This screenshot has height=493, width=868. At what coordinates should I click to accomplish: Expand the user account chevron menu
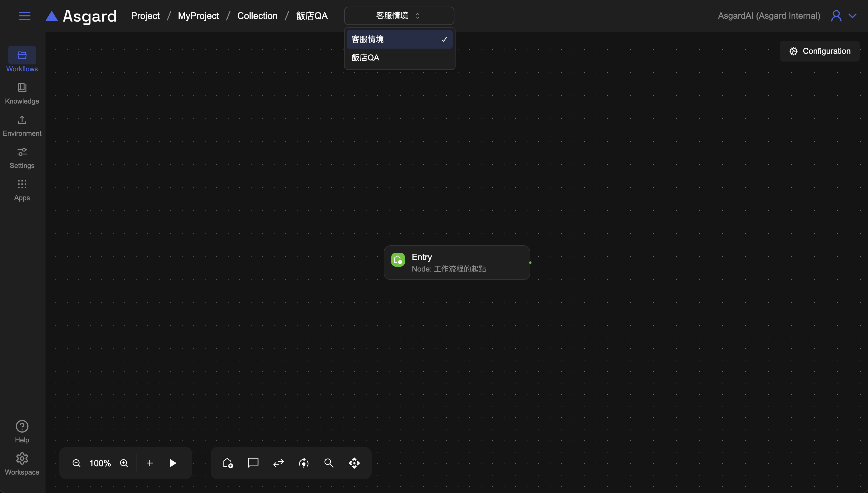pos(853,16)
